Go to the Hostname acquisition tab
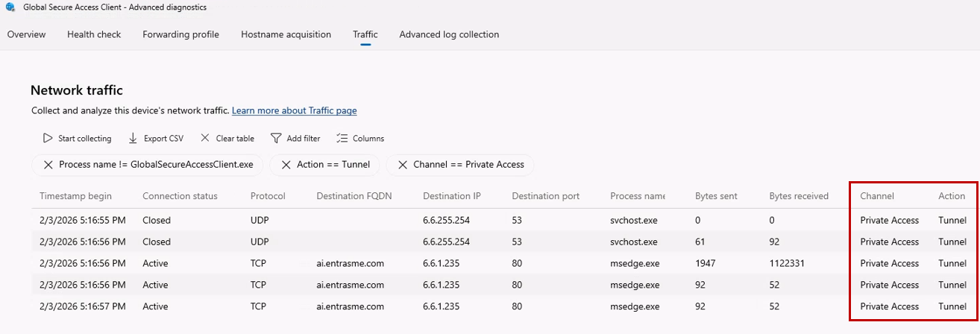This screenshot has width=980, height=334. pyautogui.click(x=286, y=34)
